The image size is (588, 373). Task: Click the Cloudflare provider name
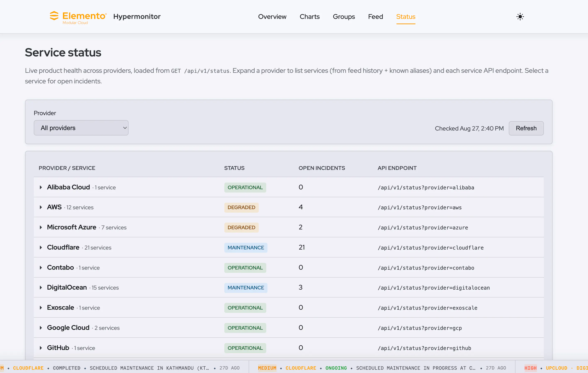[63, 247]
